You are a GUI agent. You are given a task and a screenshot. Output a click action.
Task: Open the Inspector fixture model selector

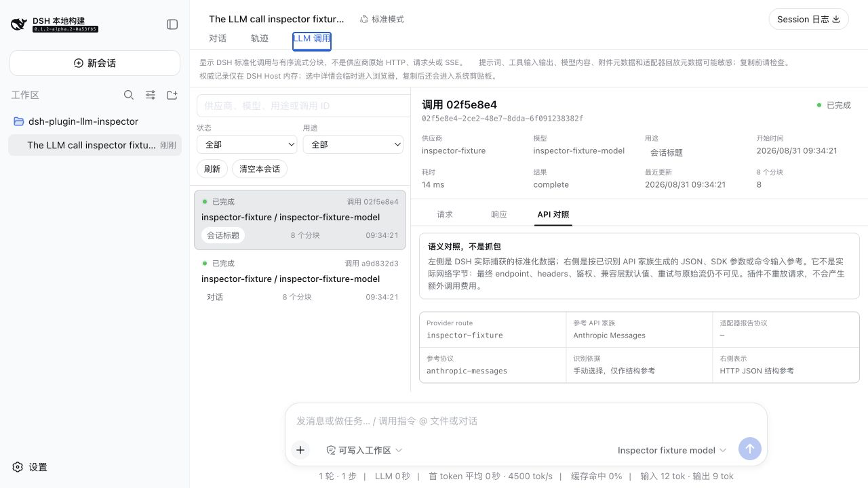[x=671, y=450]
